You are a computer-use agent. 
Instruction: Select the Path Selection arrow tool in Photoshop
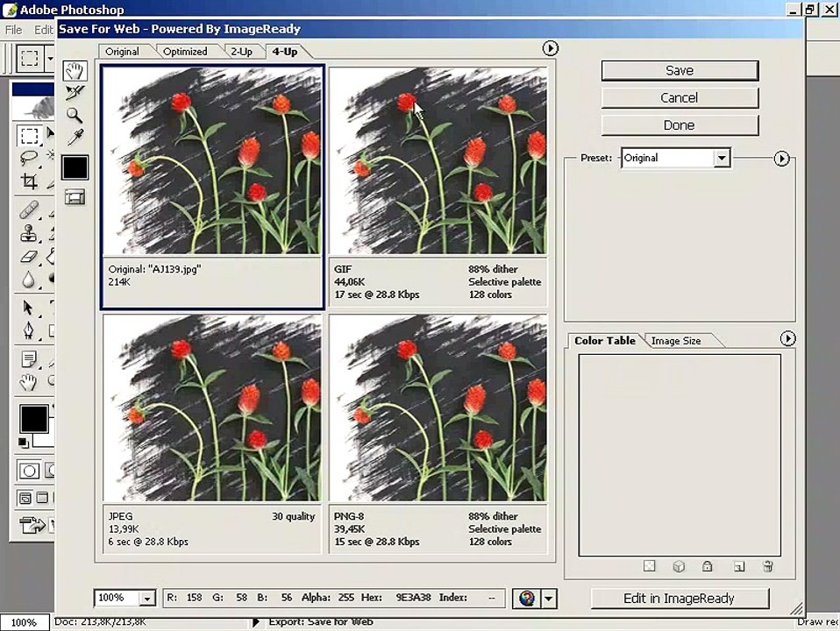click(29, 308)
